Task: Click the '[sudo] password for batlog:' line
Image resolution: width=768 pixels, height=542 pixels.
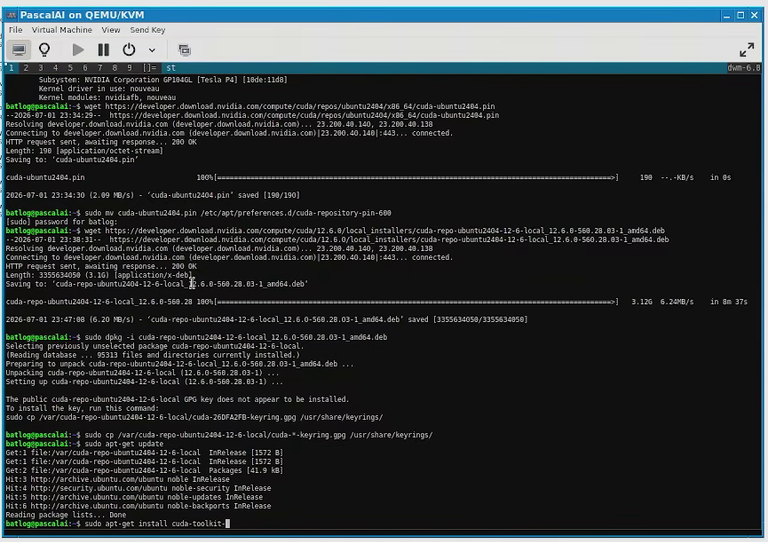Action: click(62, 222)
